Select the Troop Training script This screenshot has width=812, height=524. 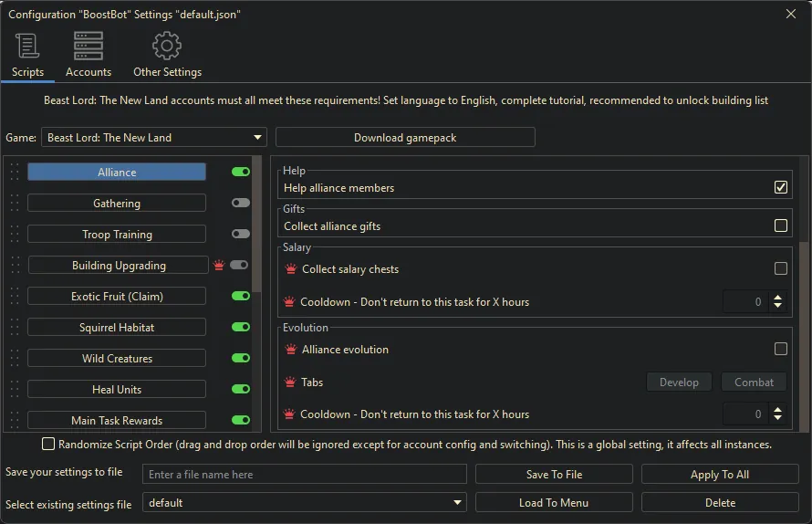tap(117, 235)
